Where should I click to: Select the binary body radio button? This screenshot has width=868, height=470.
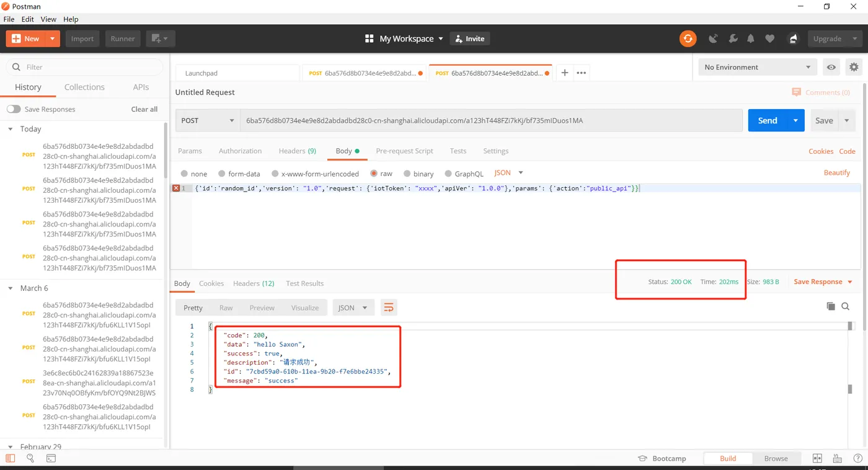tap(407, 174)
